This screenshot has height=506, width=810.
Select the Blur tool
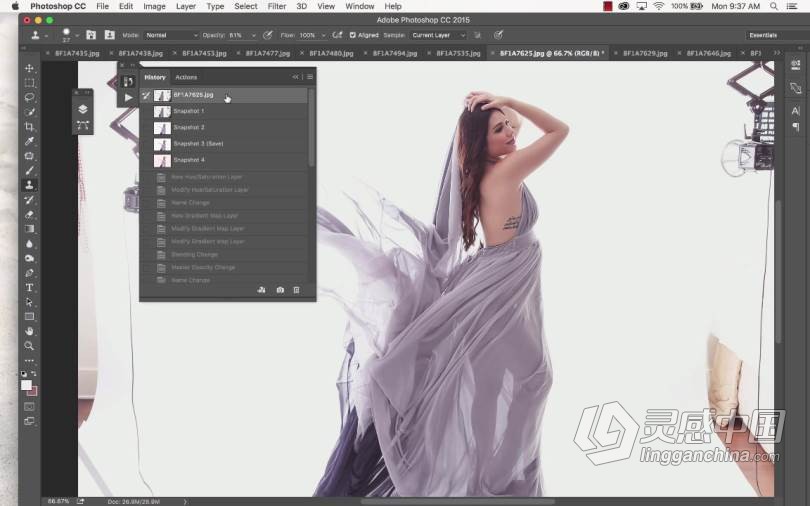pyautogui.click(x=29, y=243)
